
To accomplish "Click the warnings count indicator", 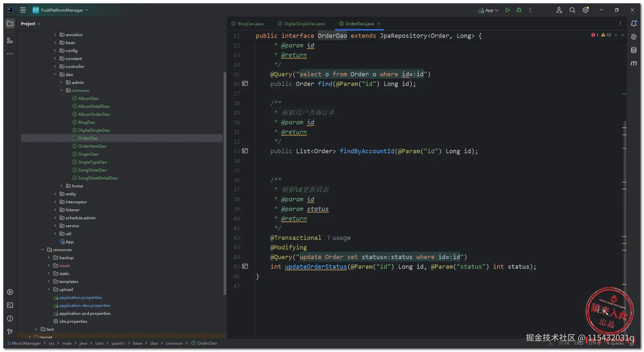I will (x=606, y=35).
